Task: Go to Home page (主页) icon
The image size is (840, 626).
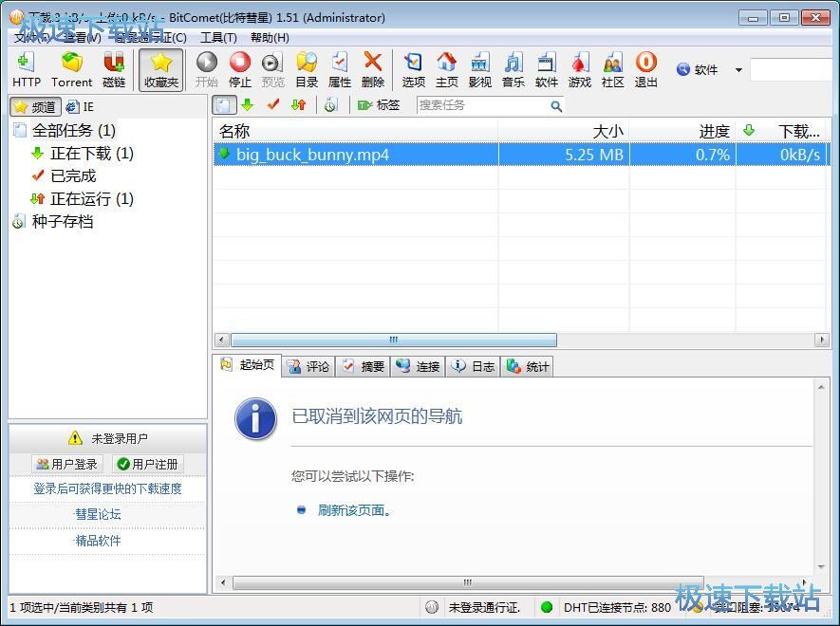Action: pos(447,69)
